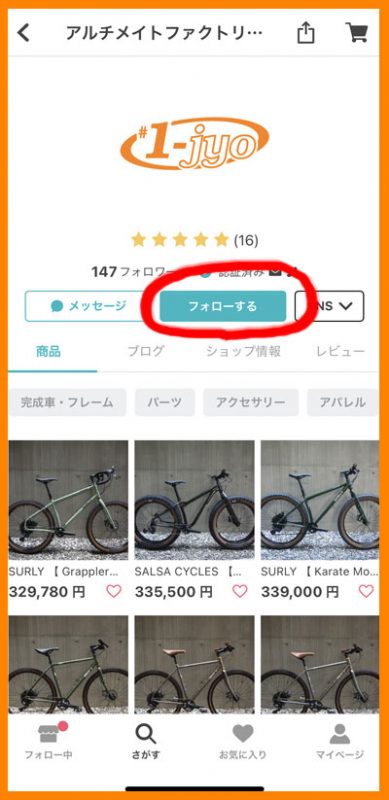This screenshot has width=389, height=800.
Task: Open the shopping cart icon
Action: (357, 33)
